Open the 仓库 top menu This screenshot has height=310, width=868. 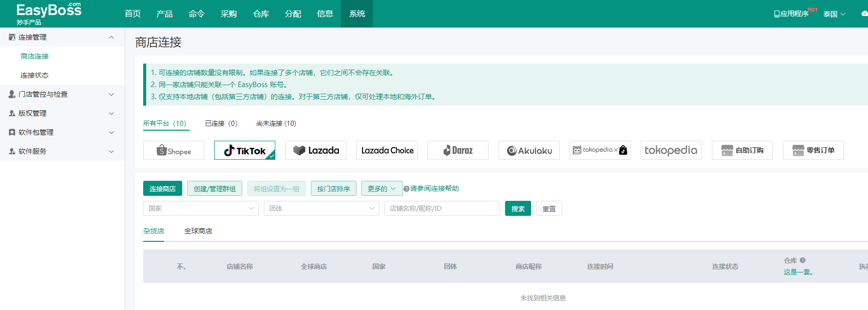(x=261, y=14)
